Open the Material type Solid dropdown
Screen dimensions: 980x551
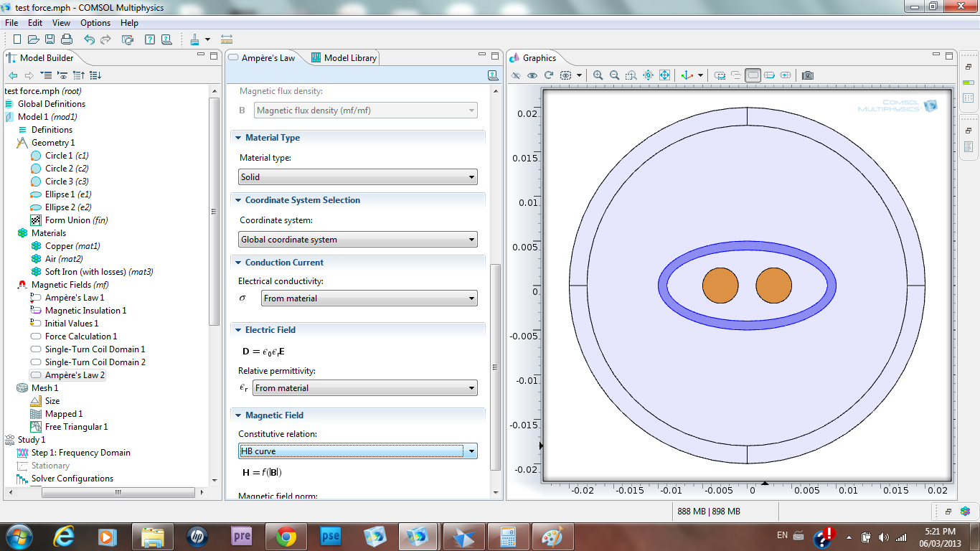click(x=357, y=177)
